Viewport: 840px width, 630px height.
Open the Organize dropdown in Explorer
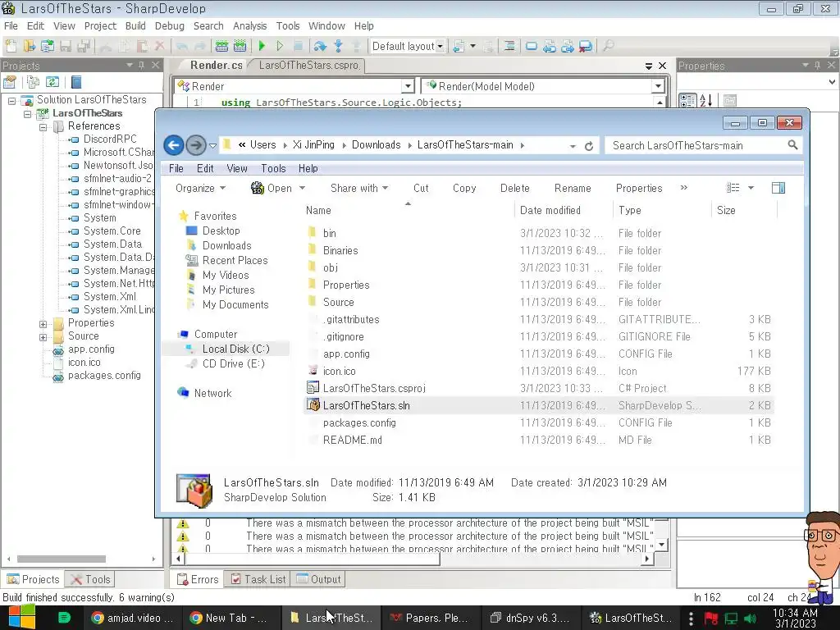(x=201, y=188)
